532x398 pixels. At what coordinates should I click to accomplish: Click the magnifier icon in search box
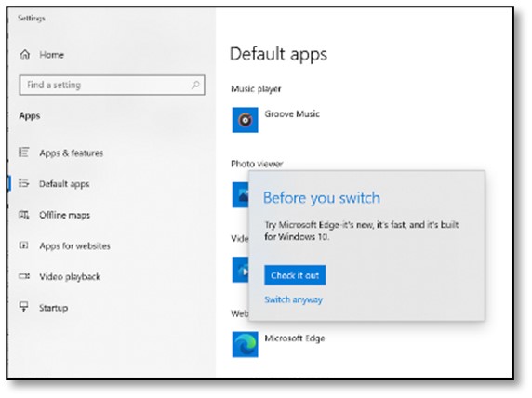click(195, 85)
